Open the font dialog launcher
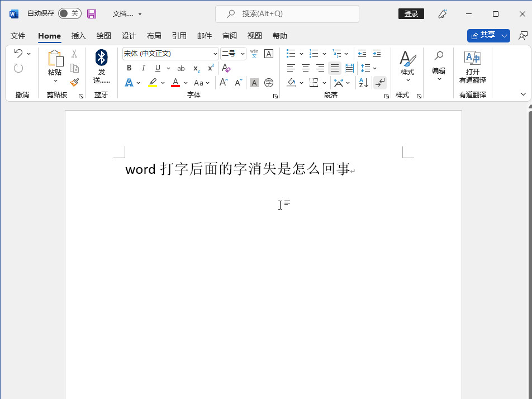The image size is (532, 399). pos(275,96)
